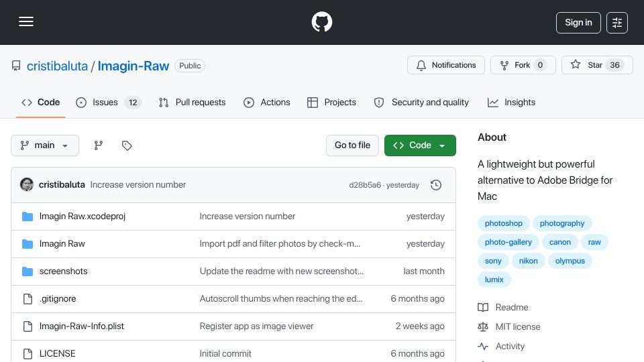This screenshot has width=644, height=362.
Task: Switch to the Issues tab
Action: click(x=109, y=102)
